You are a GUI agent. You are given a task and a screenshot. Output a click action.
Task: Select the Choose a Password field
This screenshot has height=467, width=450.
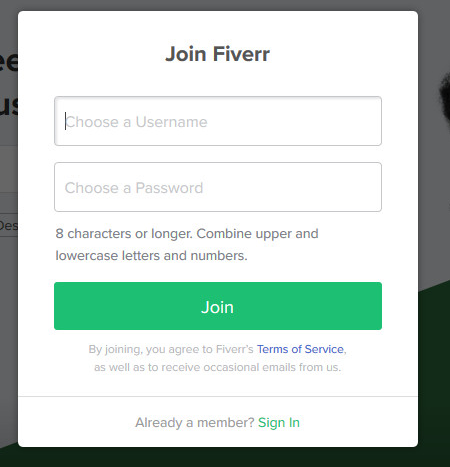tap(218, 187)
